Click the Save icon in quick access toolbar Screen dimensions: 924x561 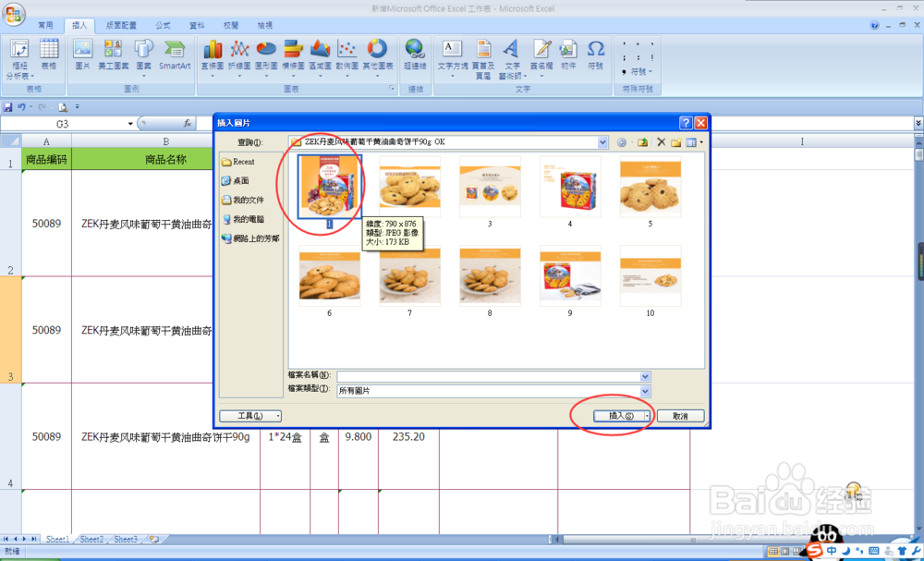tap(8, 107)
